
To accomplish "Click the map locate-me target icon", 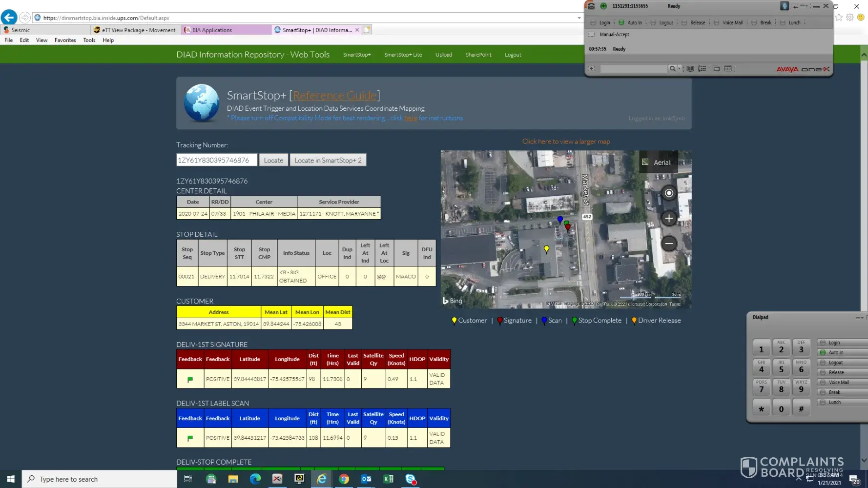I will pos(669,193).
